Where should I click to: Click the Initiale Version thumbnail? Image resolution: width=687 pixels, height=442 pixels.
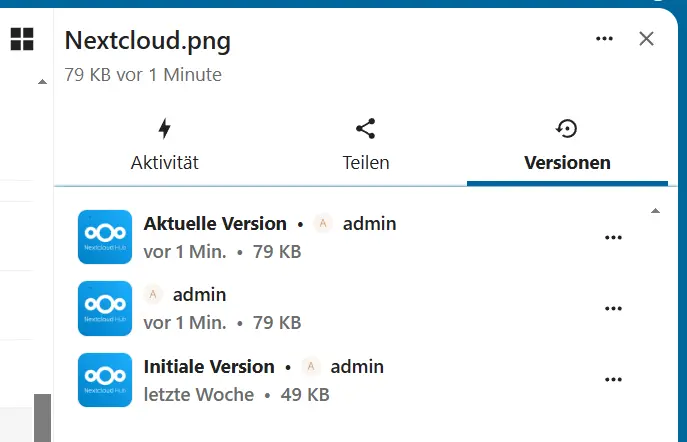[105, 380]
